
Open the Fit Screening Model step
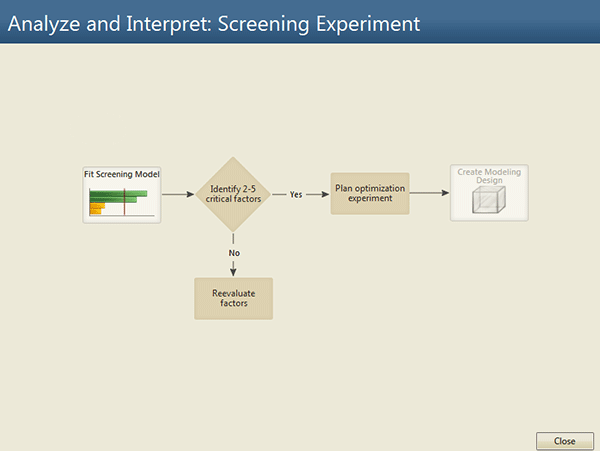click(122, 195)
